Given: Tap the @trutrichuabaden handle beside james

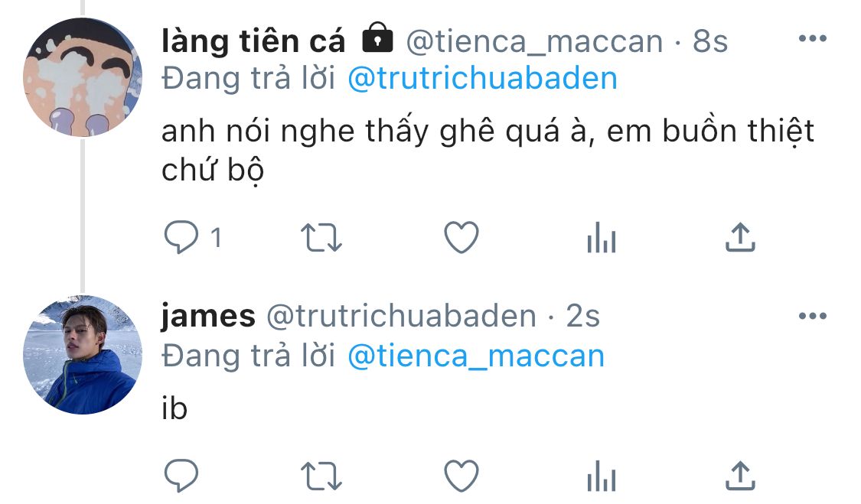Looking at the screenshot, I should [x=401, y=316].
